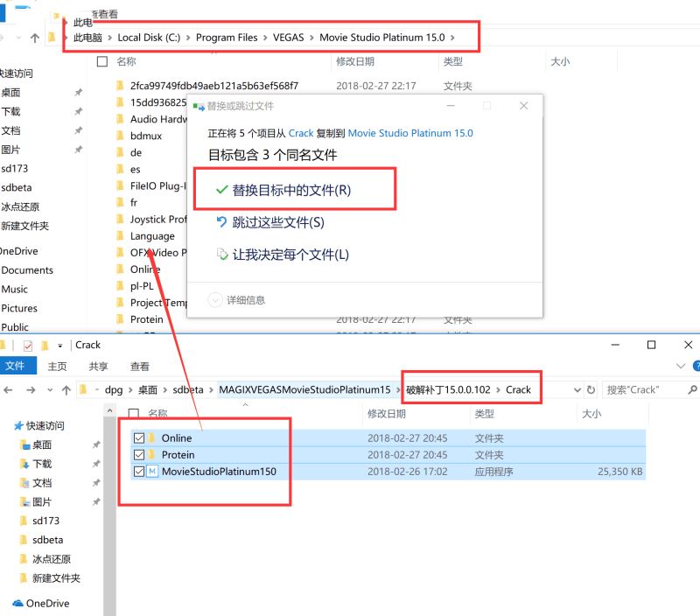
Task: Click the Online folder icon in Crack window
Action: [x=151, y=437]
